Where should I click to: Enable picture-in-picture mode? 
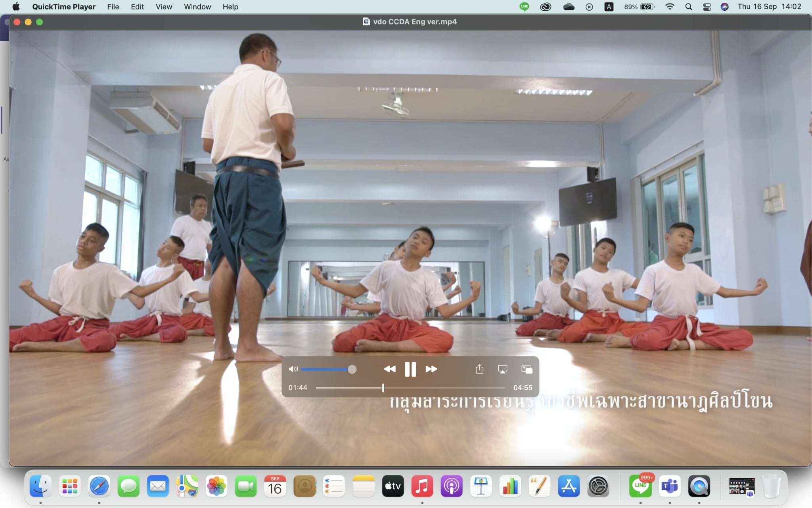coord(527,369)
